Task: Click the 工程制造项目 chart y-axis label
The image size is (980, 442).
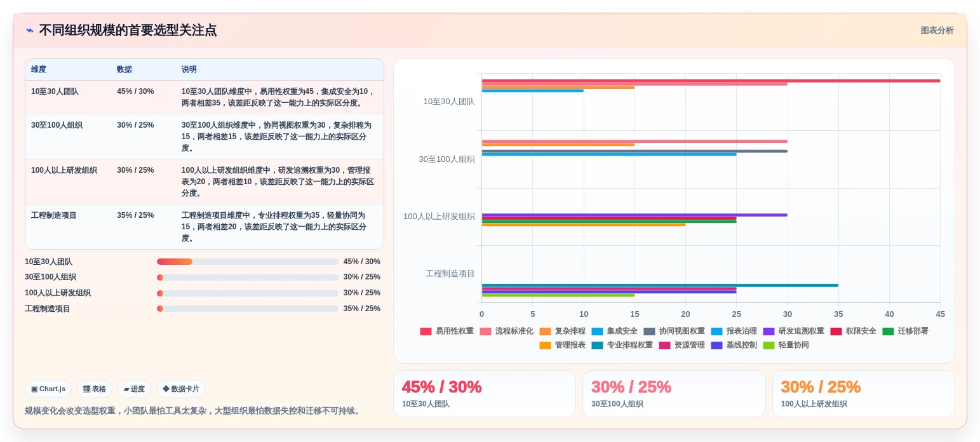Action: pyautogui.click(x=450, y=274)
